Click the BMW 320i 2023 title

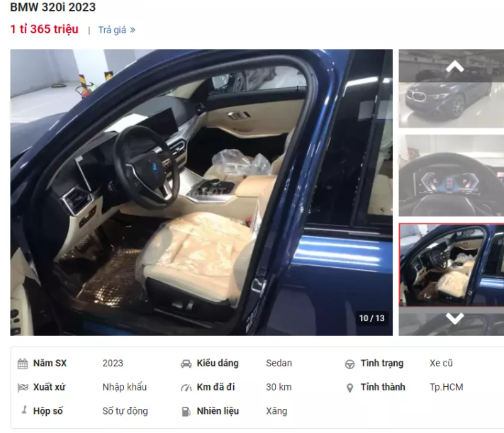pyautogui.click(x=53, y=7)
